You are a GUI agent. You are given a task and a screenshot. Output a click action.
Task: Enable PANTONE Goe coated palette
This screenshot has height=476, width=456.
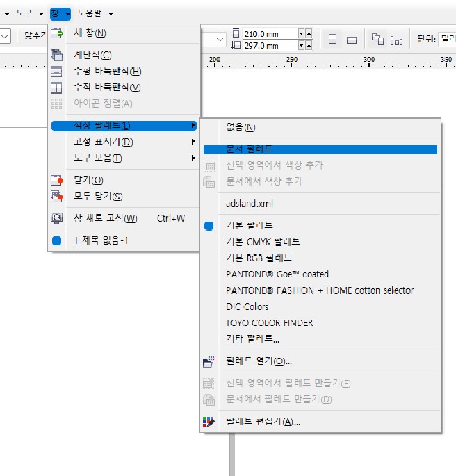click(x=320, y=274)
